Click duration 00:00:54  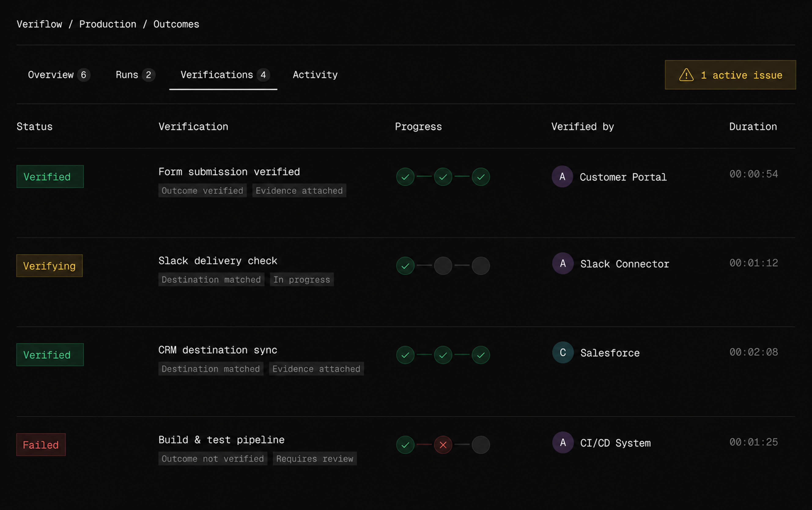click(754, 174)
